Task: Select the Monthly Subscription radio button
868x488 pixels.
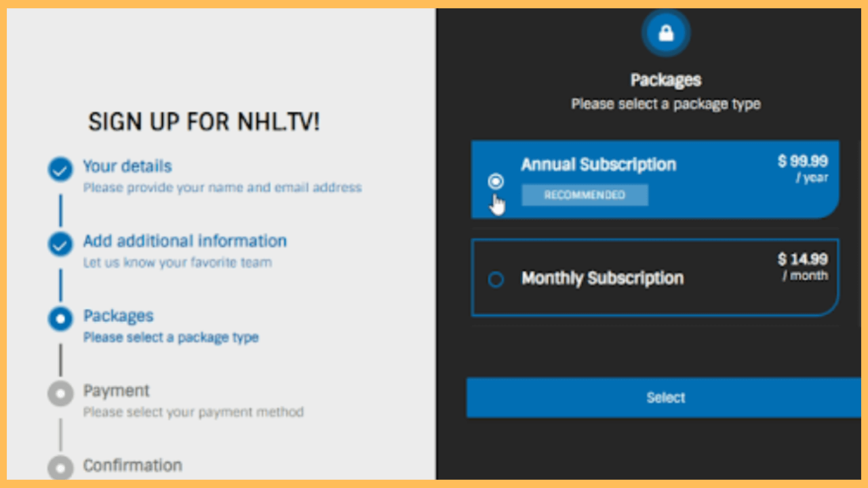Action: pos(496,279)
